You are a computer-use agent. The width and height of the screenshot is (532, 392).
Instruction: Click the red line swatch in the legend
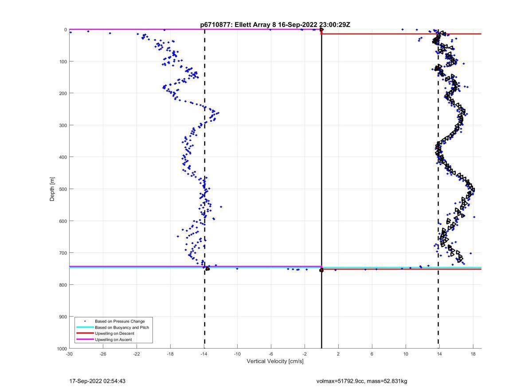85,334
